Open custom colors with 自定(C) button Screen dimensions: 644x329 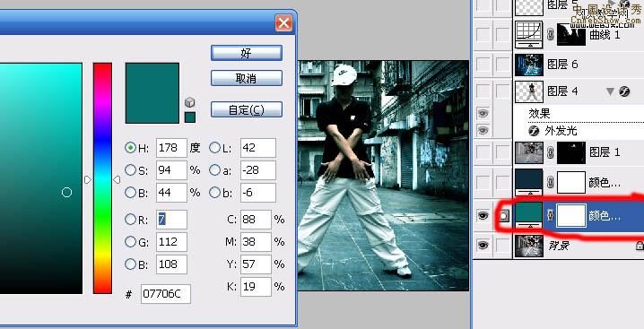[x=247, y=109]
